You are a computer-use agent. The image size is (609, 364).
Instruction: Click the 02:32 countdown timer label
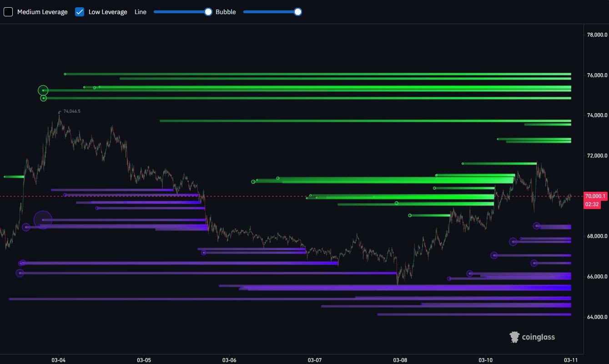tap(592, 204)
